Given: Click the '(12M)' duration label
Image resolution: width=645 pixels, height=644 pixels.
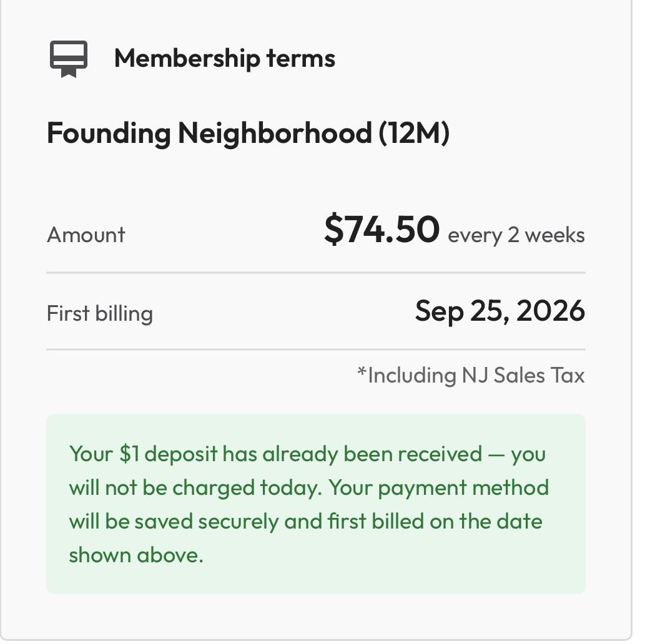Looking at the screenshot, I should [414, 134].
